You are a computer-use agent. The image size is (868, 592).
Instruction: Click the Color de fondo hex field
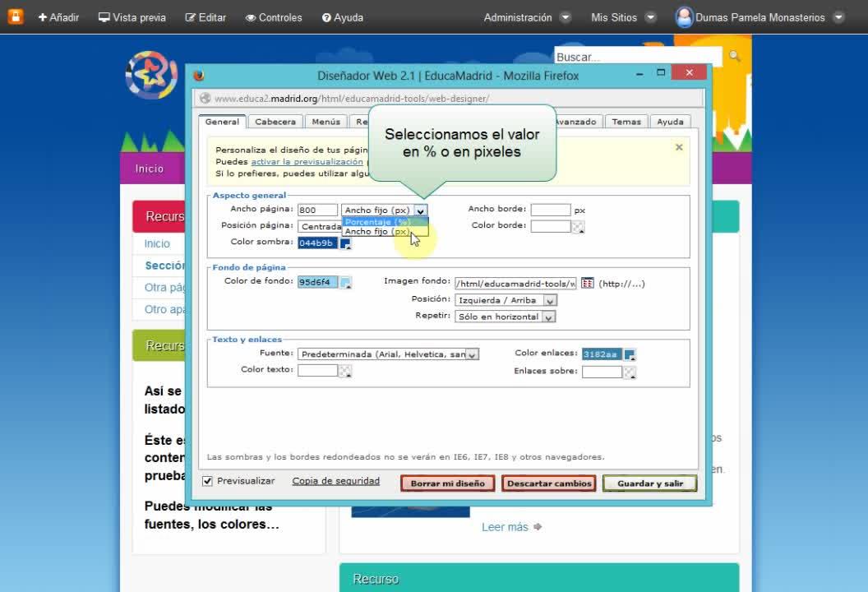pyautogui.click(x=317, y=282)
